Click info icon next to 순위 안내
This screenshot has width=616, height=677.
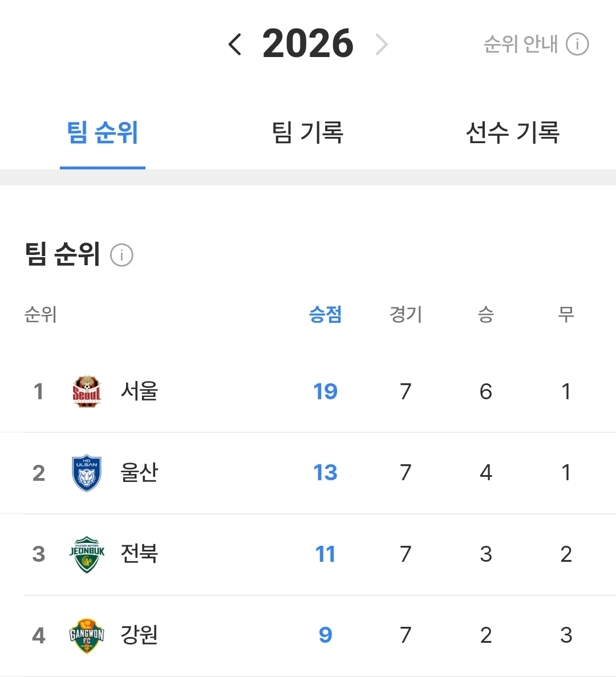(577, 44)
